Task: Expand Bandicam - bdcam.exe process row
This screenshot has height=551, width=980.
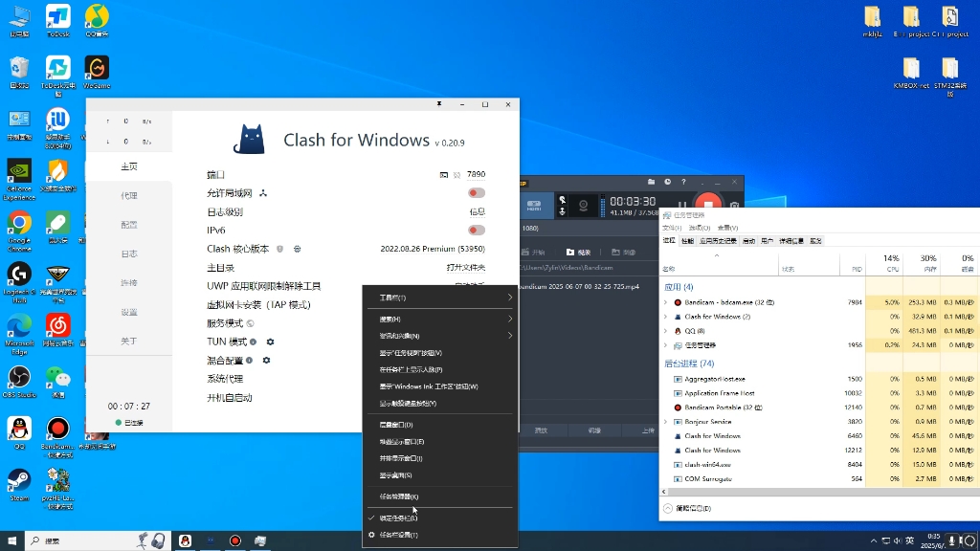Action: tap(666, 302)
